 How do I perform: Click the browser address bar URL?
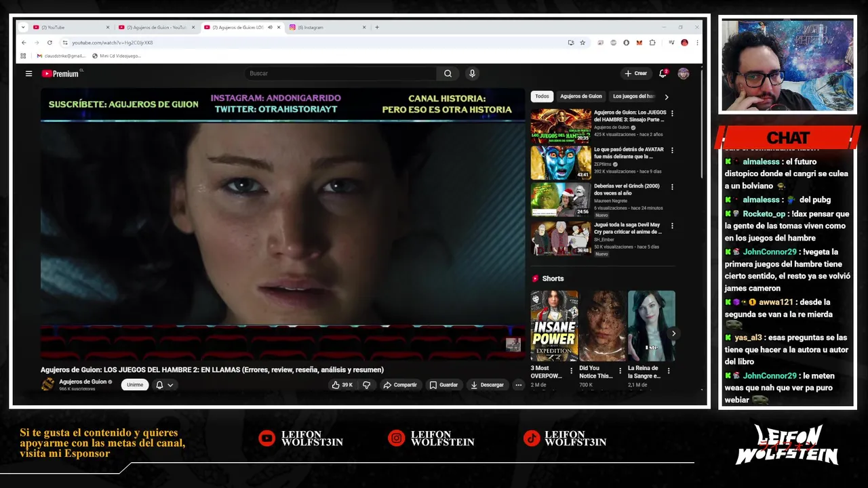point(113,43)
